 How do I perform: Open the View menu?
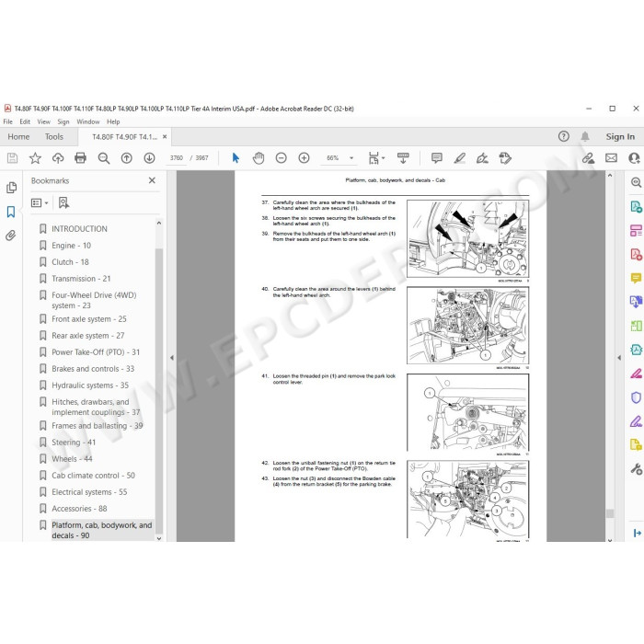(x=43, y=121)
